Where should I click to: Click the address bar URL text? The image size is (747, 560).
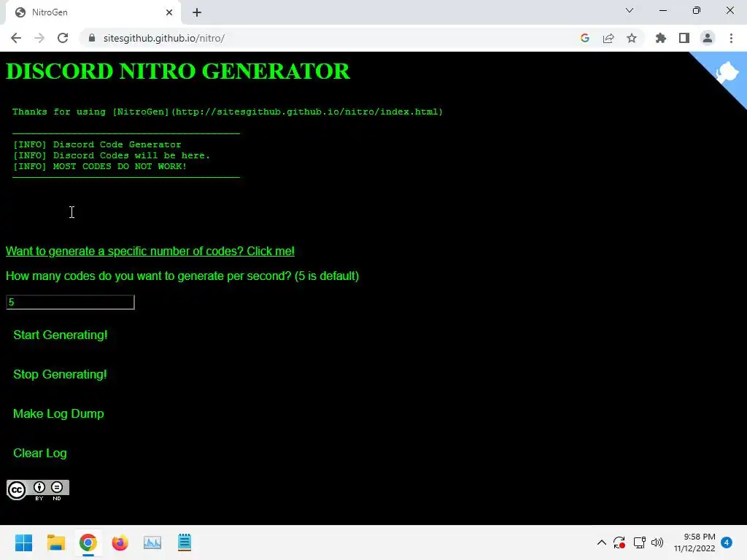tap(164, 38)
